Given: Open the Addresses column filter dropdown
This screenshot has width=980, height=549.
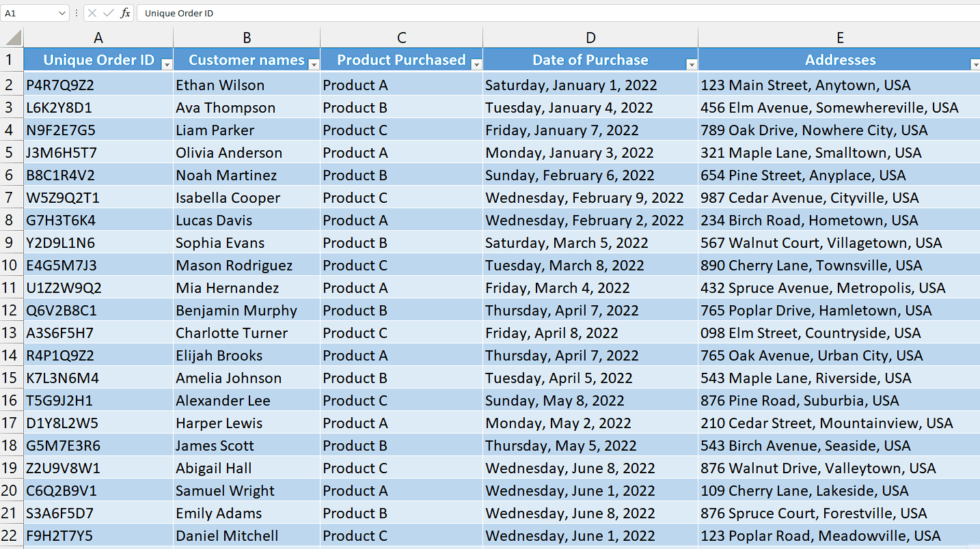Looking at the screenshot, I should point(975,64).
